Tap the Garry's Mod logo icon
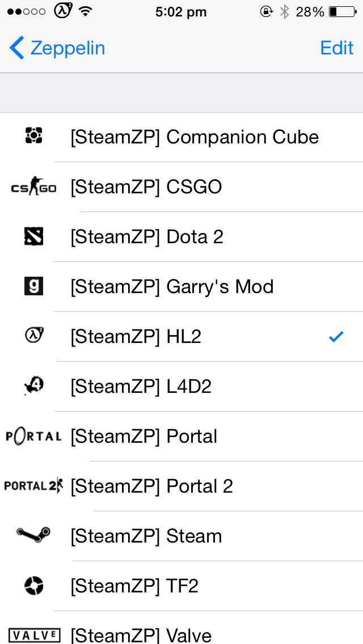363x644 pixels. point(33,286)
